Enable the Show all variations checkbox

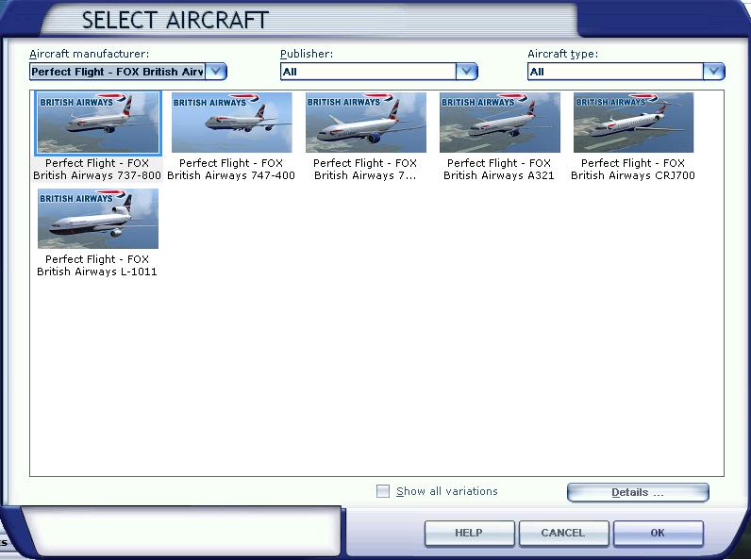pyautogui.click(x=383, y=491)
